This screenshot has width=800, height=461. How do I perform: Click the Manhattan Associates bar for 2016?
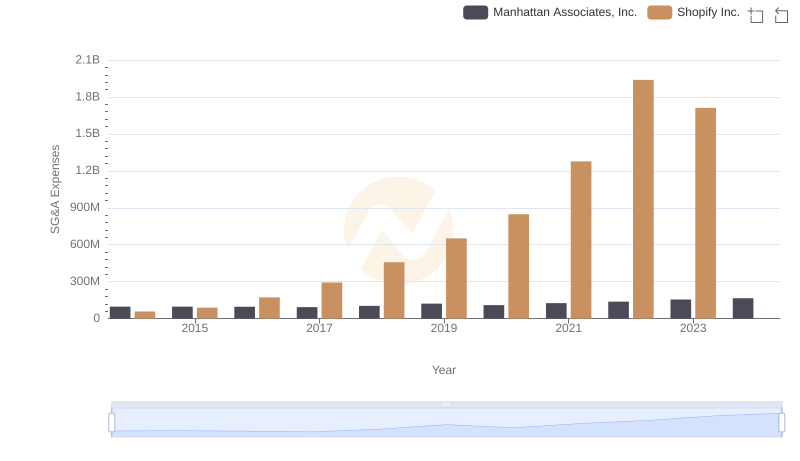pos(244,313)
